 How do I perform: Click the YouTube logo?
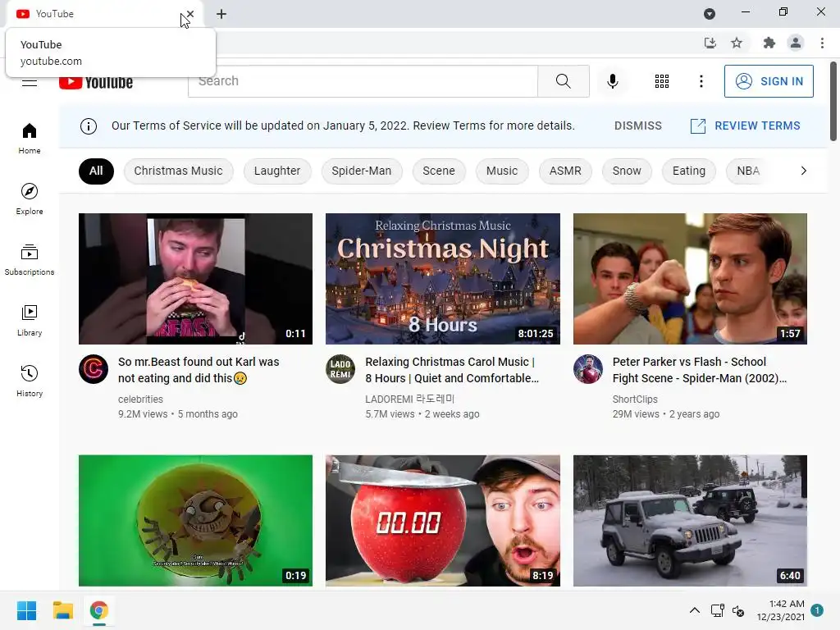pyautogui.click(x=96, y=82)
